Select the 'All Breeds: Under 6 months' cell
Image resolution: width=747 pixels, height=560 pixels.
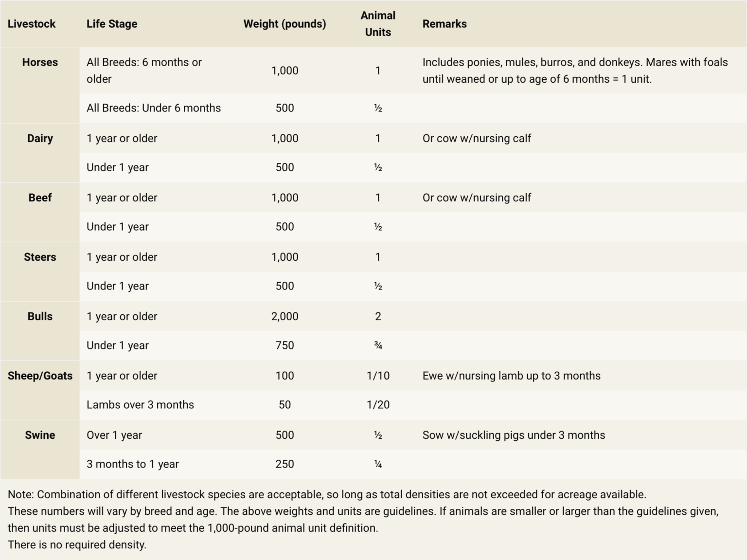point(154,108)
